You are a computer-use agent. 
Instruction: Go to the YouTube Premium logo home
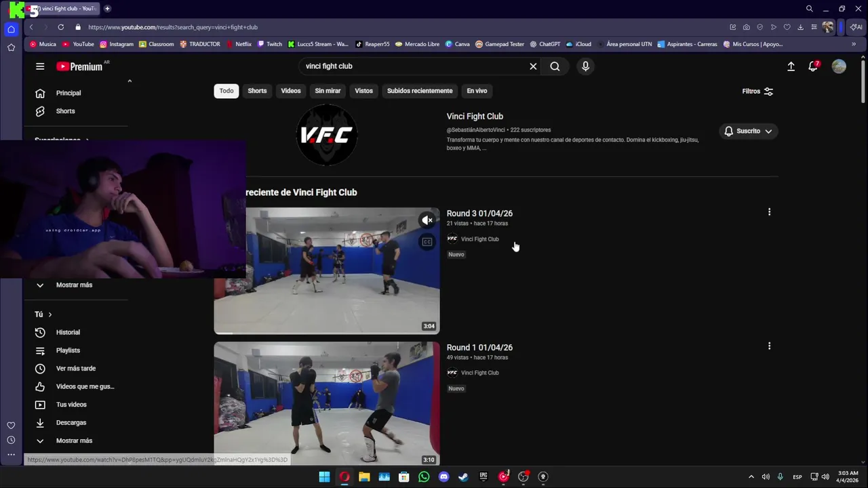(79, 66)
